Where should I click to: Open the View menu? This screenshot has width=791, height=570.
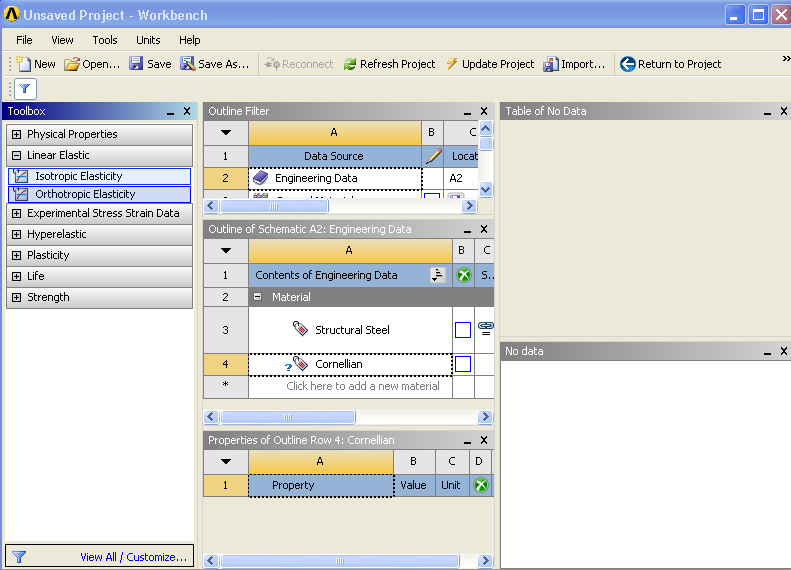(x=62, y=40)
